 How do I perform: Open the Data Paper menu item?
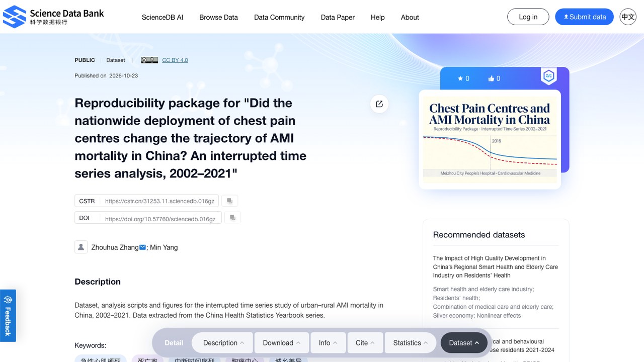tap(338, 17)
